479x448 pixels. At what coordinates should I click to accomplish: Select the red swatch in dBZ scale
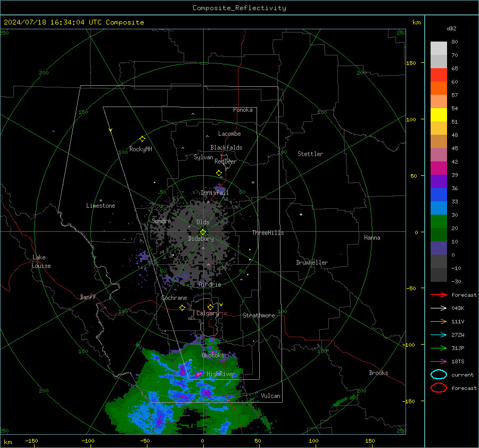439,75
